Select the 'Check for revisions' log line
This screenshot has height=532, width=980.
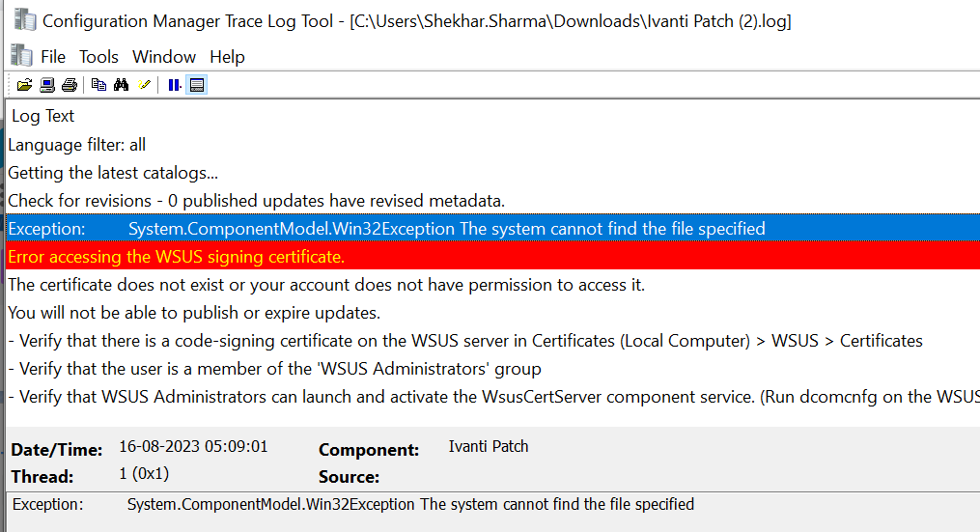click(256, 201)
